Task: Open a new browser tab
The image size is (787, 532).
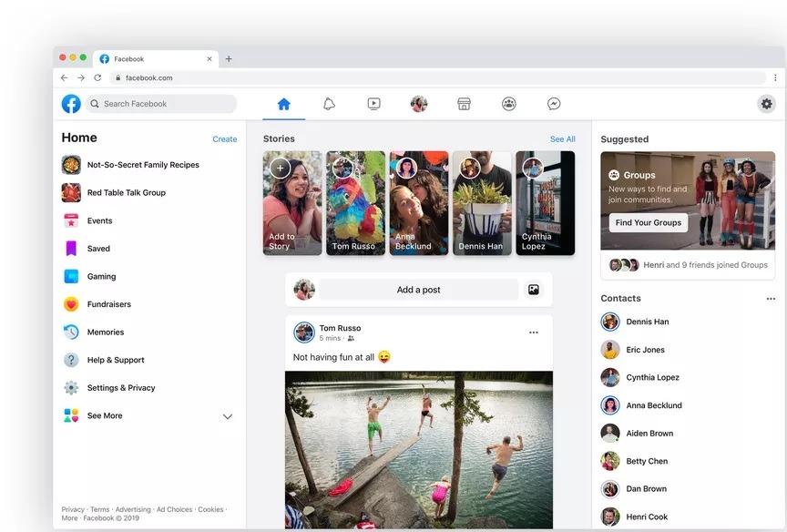Action: [x=229, y=58]
